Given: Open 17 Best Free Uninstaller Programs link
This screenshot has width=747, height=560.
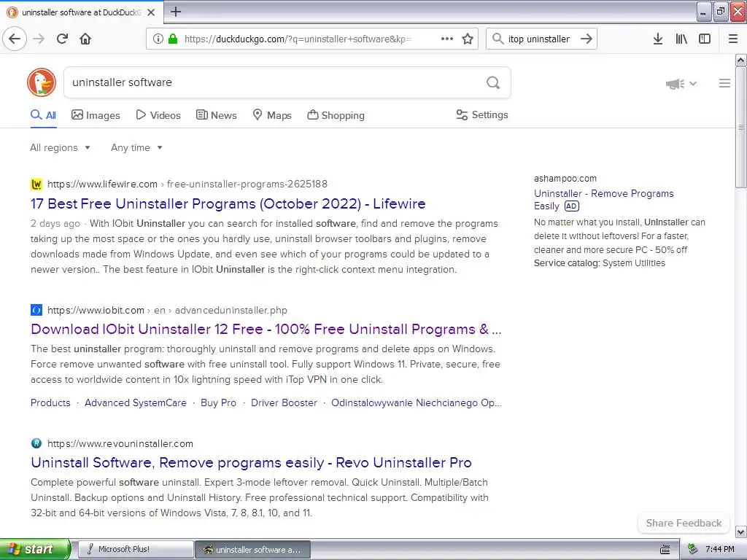Looking at the screenshot, I should point(228,204).
